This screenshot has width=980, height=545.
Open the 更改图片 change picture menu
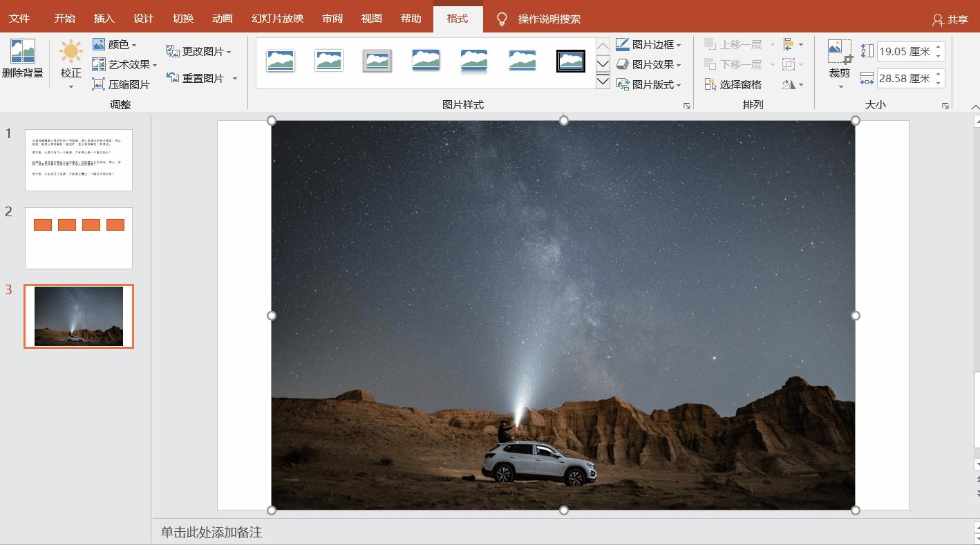coord(199,52)
